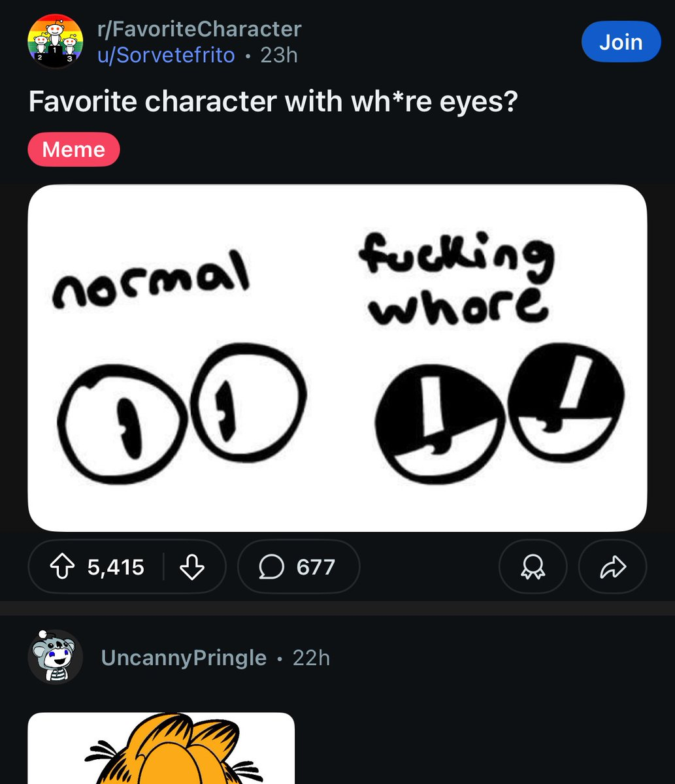Open the r/FavoriteCharacter subreddit link
The height and width of the screenshot is (784, 675).
(x=199, y=29)
